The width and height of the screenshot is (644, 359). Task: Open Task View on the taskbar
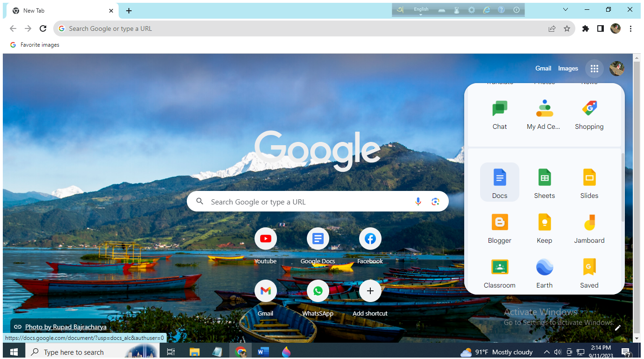click(x=171, y=352)
